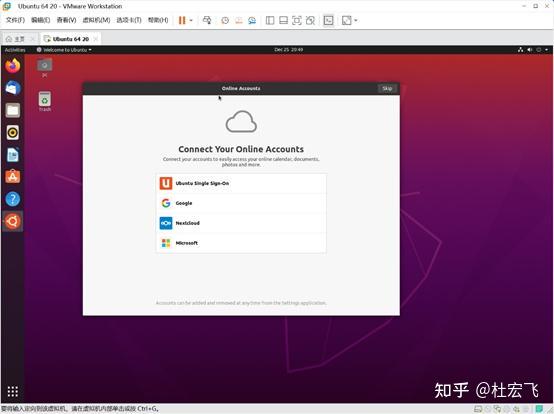Launch Firefox from the Ubuntu dock
Viewport: 554px width, 414px height.
[13, 66]
